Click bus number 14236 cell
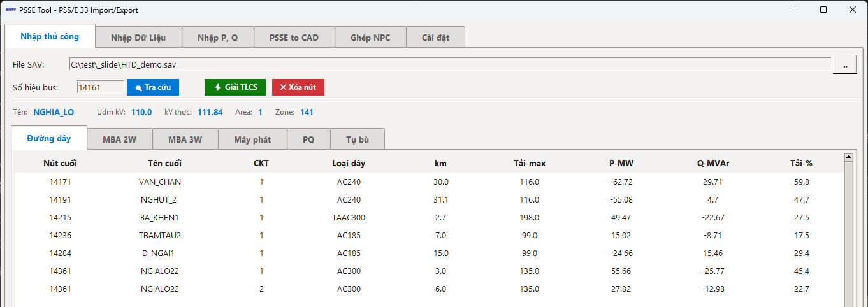Viewport: 868px width, 307px height. pyautogui.click(x=61, y=235)
